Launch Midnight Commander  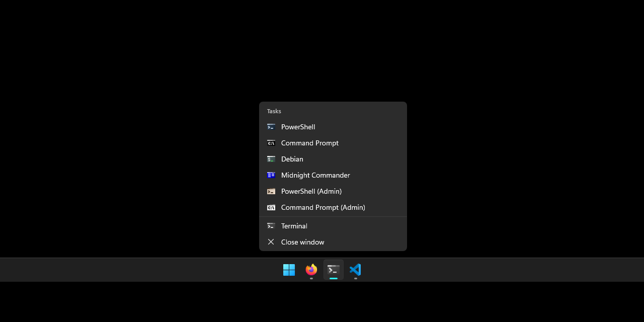[315, 175]
